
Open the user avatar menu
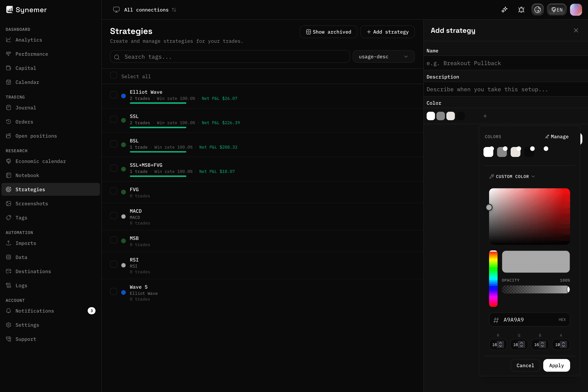coord(576,10)
